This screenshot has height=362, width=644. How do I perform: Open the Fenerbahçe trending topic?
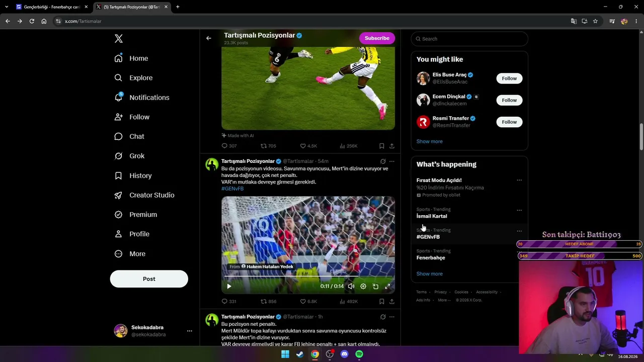coord(431,258)
